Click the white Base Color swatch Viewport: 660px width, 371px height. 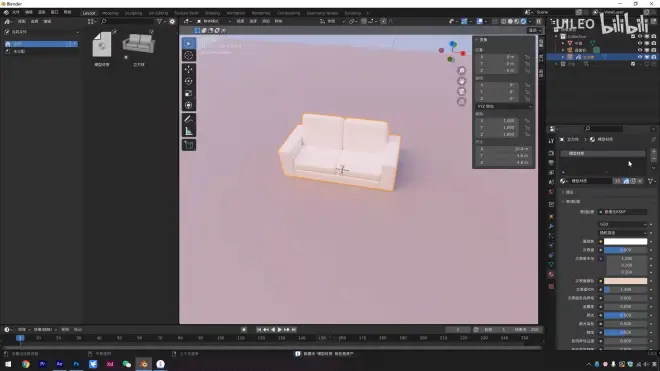625,241
